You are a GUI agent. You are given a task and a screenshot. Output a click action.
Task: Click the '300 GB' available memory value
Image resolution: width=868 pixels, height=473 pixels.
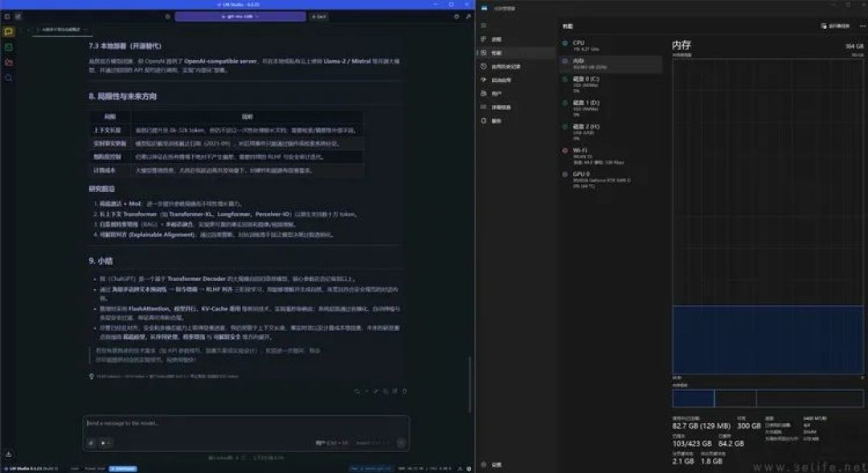click(x=749, y=426)
